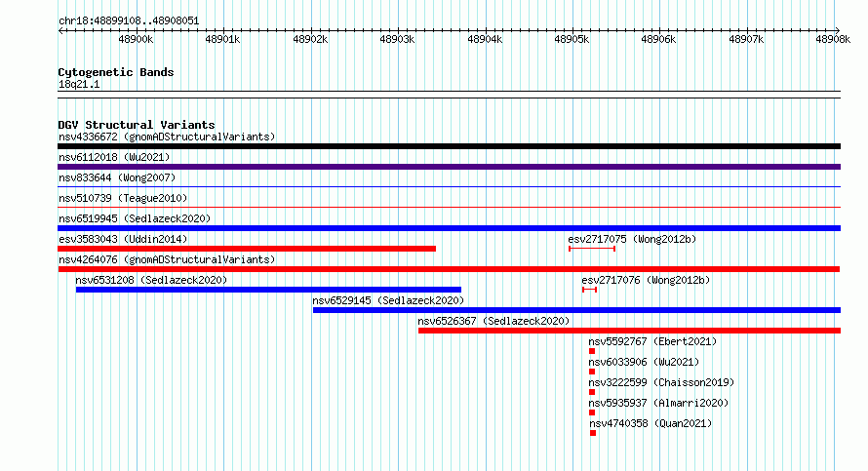Click the esv3583043 (Uddin2014) label
This screenshot has width=868, height=471.
click(123, 239)
